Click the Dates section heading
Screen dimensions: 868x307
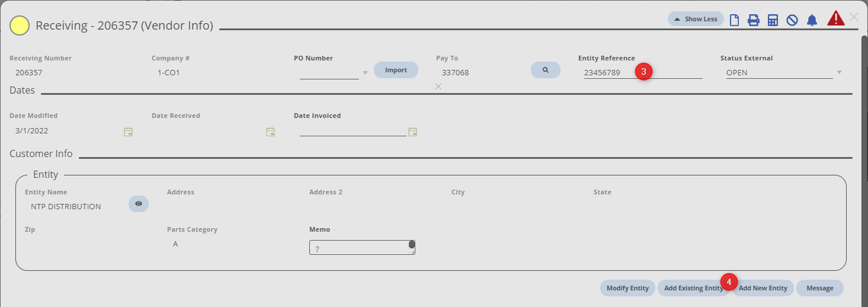point(23,91)
